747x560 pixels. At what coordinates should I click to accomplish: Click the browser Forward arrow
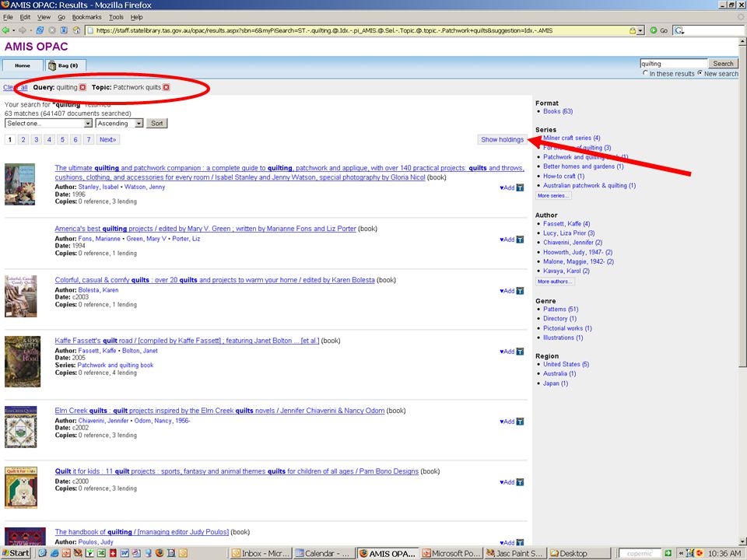22,30
